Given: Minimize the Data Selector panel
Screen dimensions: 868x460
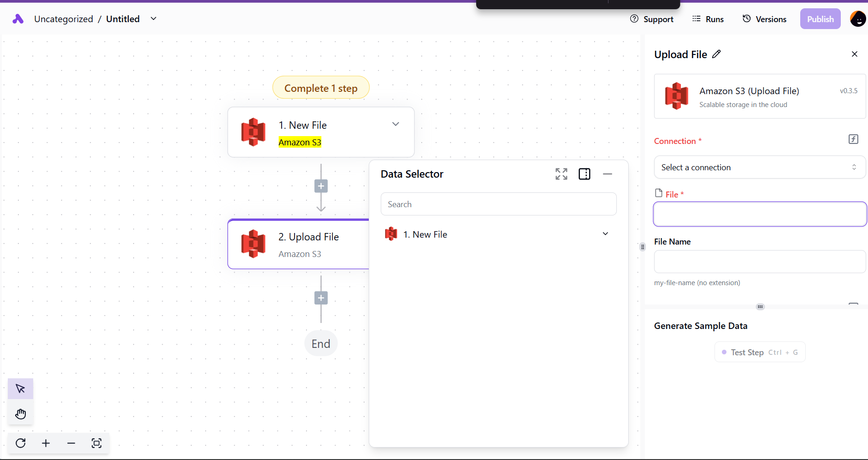Looking at the screenshot, I should click(x=608, y=174).
